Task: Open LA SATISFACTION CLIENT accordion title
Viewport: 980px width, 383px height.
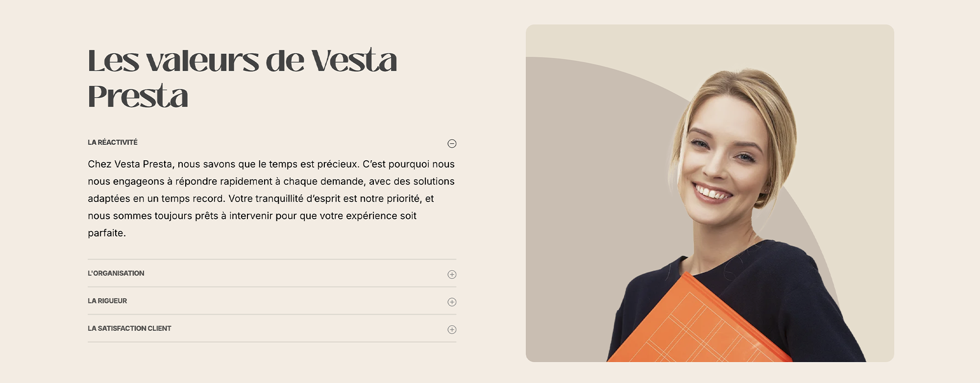Action: (x=129, y=328)
